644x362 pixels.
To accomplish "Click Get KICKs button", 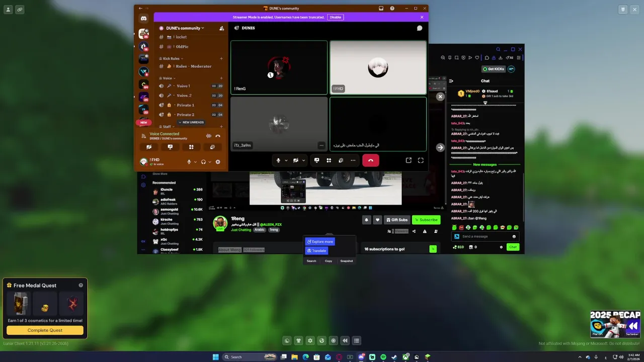I will 493,69.
